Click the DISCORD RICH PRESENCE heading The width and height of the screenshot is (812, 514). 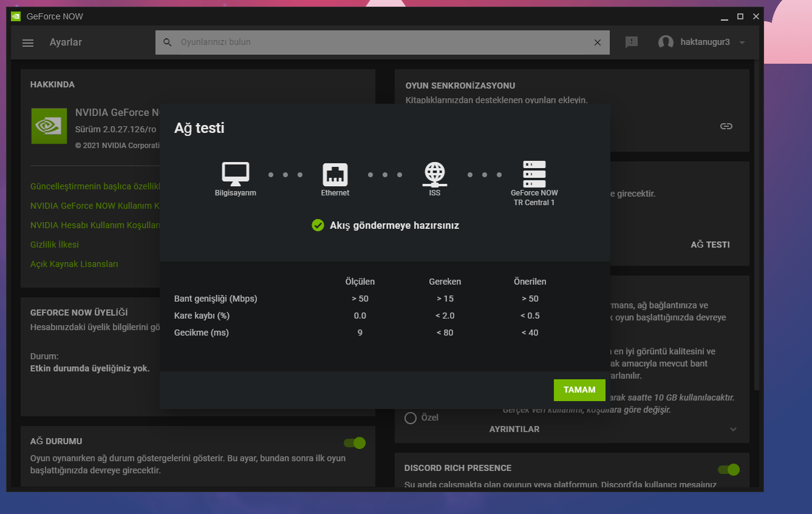point(458,468)
